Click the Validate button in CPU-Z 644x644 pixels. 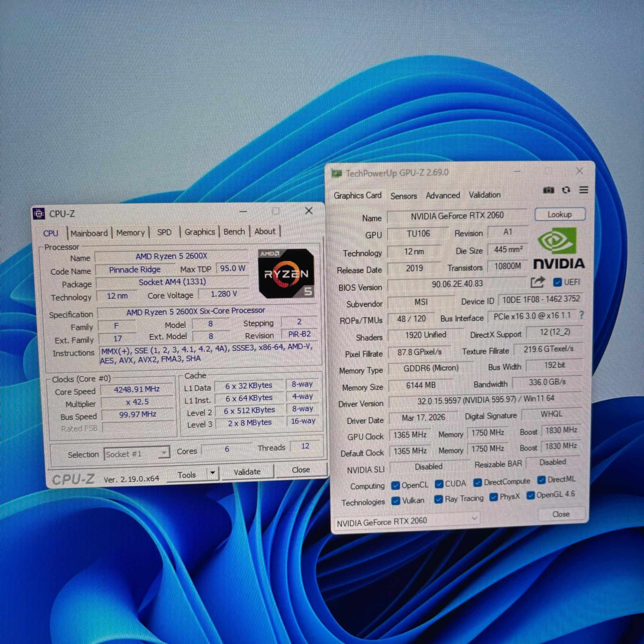tap(247, 472)
